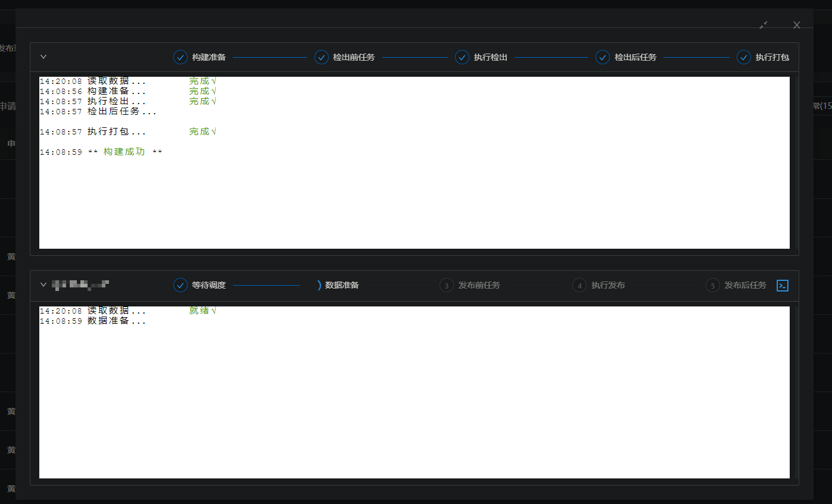
Task: Select the 执行发布 step labeled 4
Action: (579, 285)
